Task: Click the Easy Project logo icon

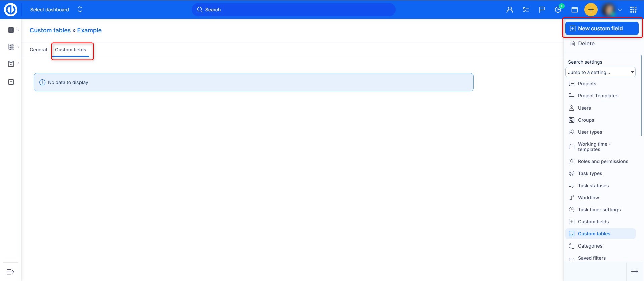Action: pos(11,10)
